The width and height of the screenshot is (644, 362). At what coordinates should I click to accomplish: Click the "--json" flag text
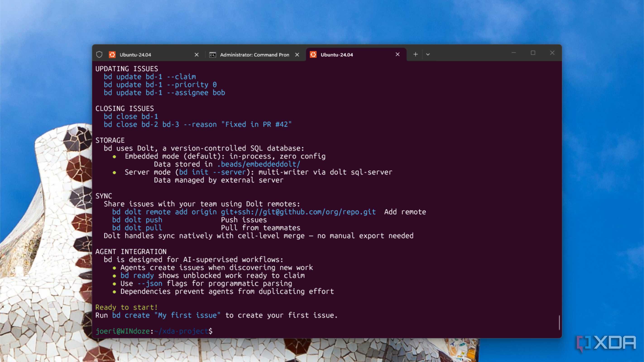(x=150, y=283)
